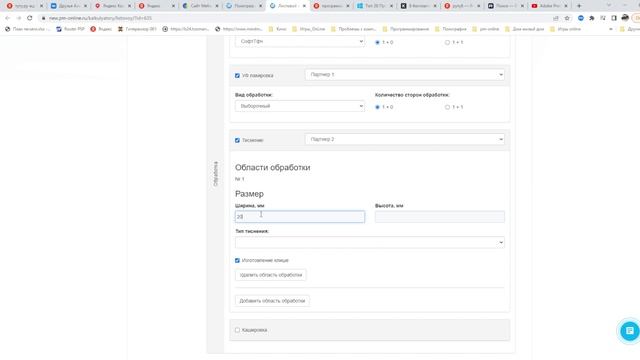
Task: Open the share page icon in address bar
Action: [556, 18]
